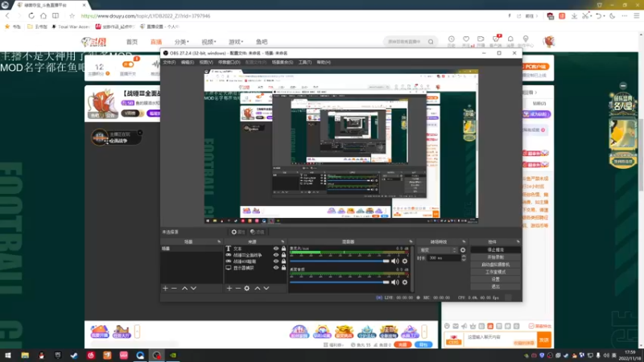Pop out the sources dock icon
The image size is (644, 362).
pos(283,242)
